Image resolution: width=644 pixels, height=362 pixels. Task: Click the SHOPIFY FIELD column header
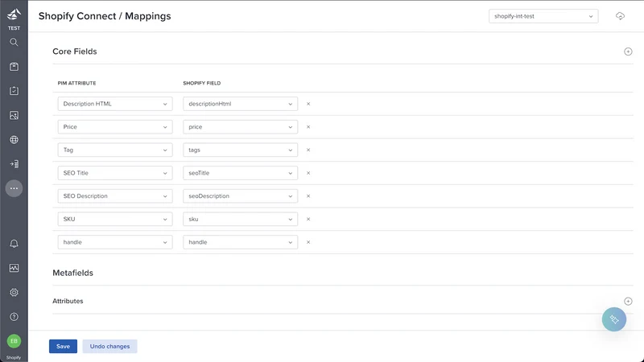[x=202, y=83]
